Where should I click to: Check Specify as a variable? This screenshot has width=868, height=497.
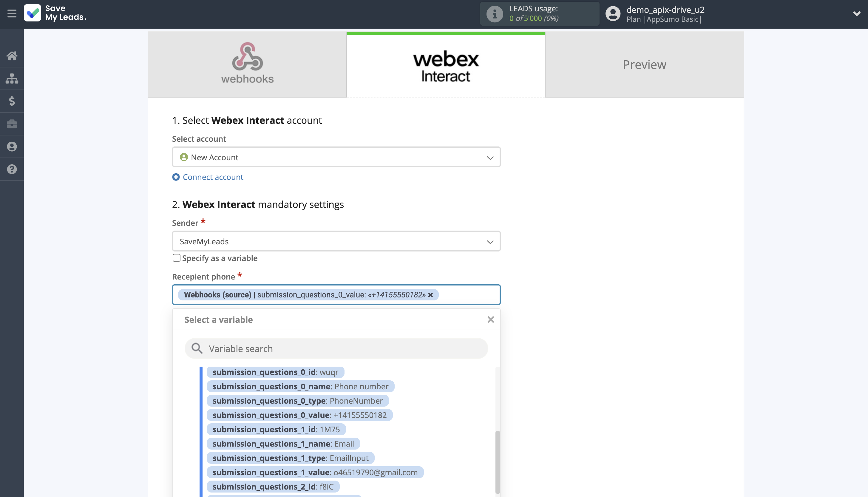pyautogui.click(x=176, y=258)
